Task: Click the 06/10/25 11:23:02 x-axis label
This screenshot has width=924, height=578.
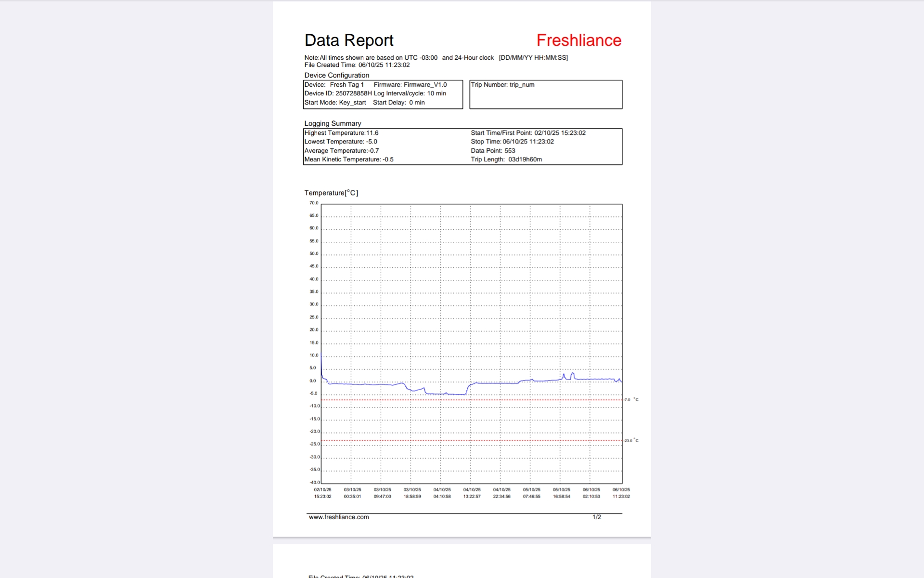Action: 621,493
